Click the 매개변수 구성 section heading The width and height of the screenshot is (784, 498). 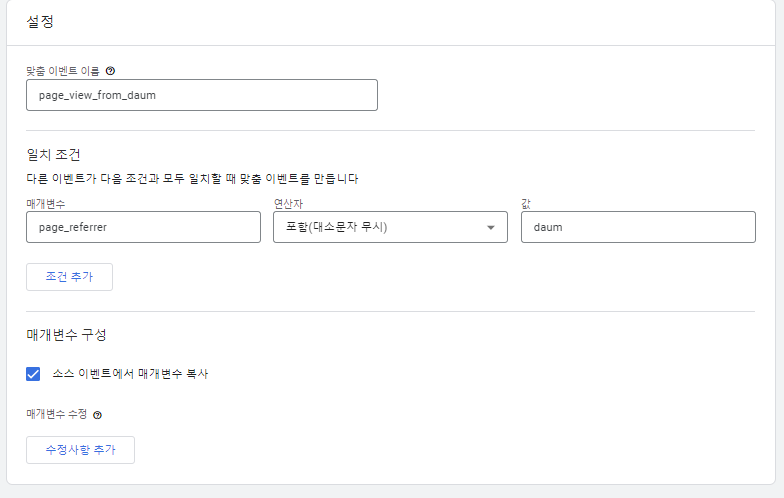point(66,334)
